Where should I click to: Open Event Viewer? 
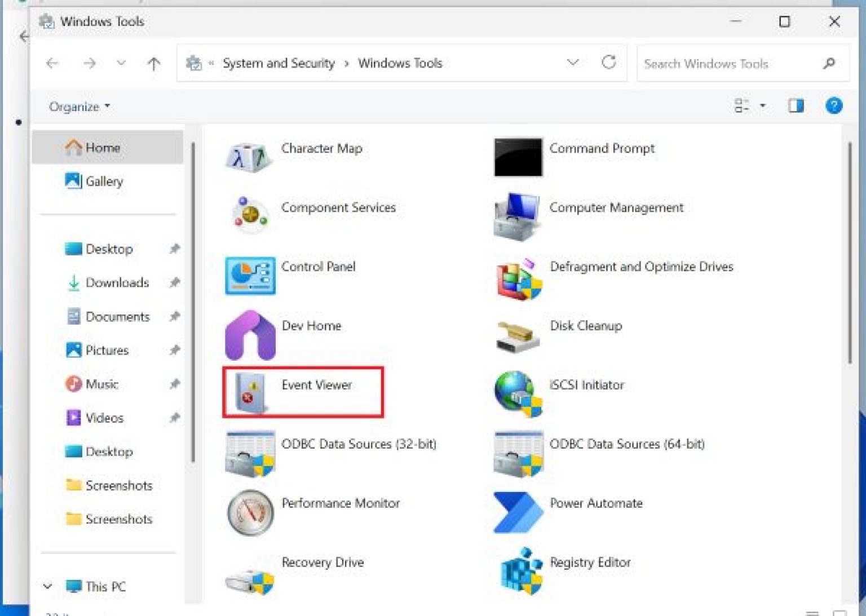coord(316,385)
